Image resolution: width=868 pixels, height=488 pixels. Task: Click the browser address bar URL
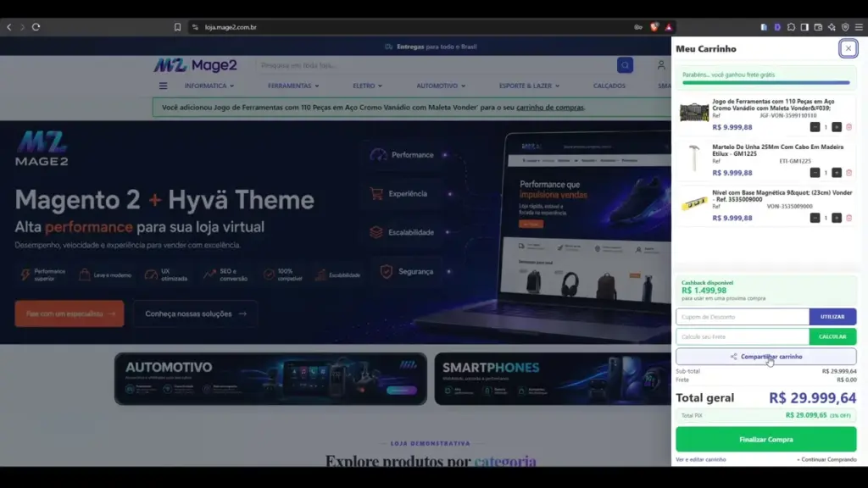(231, 27)
